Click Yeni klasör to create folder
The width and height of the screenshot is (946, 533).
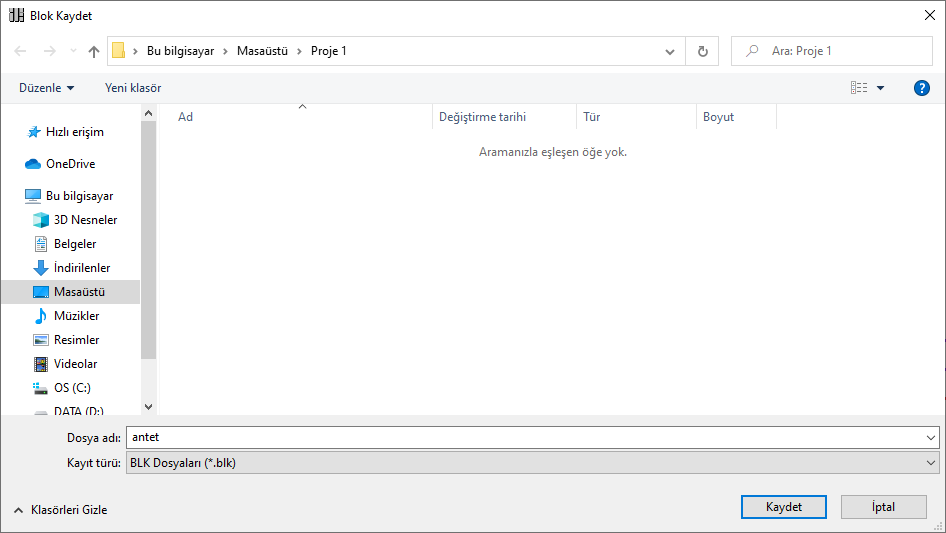(x=133, y=88)
